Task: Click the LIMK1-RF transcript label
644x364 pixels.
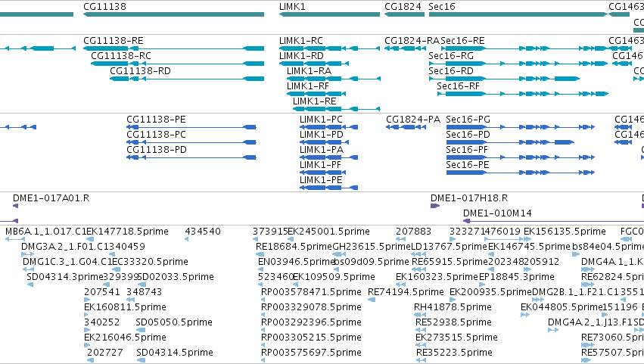Action: click(x=308, y=86)
